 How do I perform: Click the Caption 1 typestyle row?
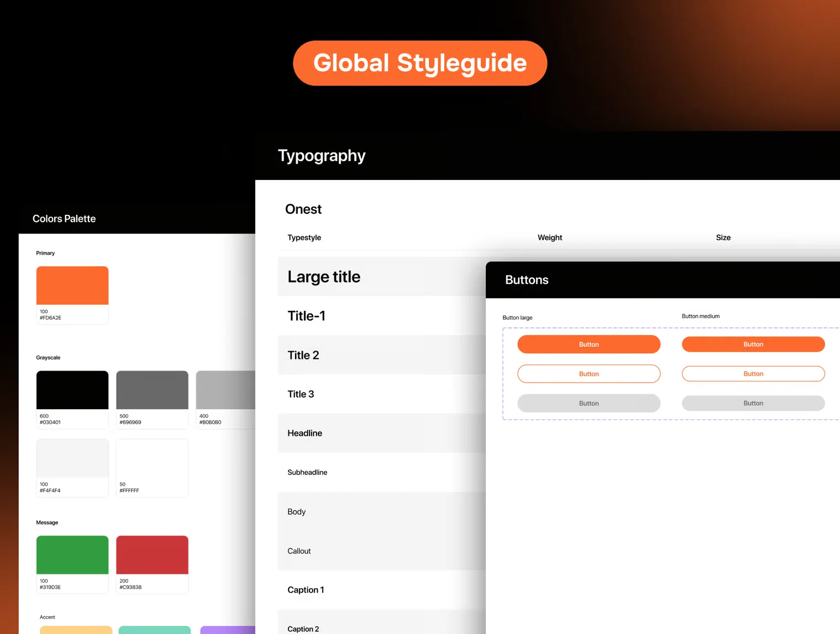point(382,590)
